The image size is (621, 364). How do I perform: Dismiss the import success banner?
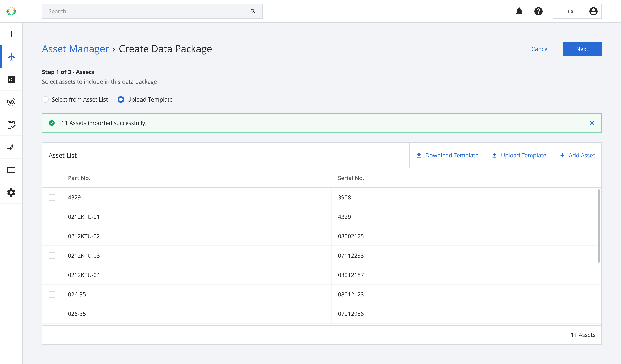point(592,123)
